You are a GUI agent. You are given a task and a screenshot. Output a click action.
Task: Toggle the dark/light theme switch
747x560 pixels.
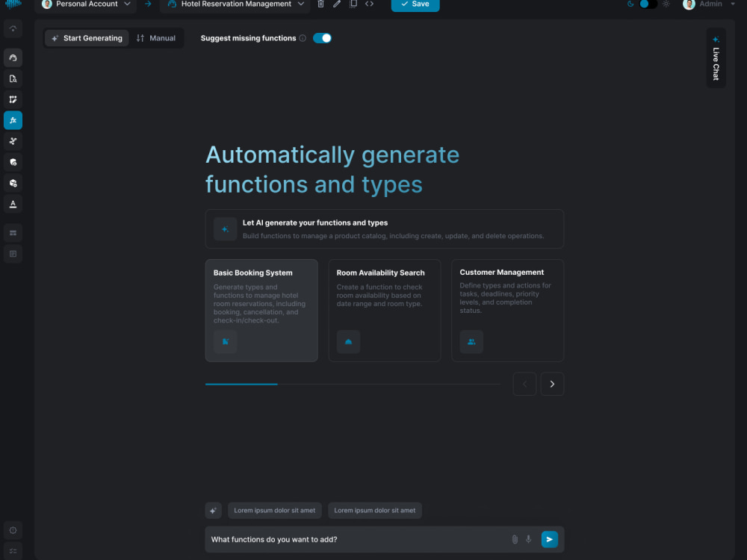click(x=648, y=4)
